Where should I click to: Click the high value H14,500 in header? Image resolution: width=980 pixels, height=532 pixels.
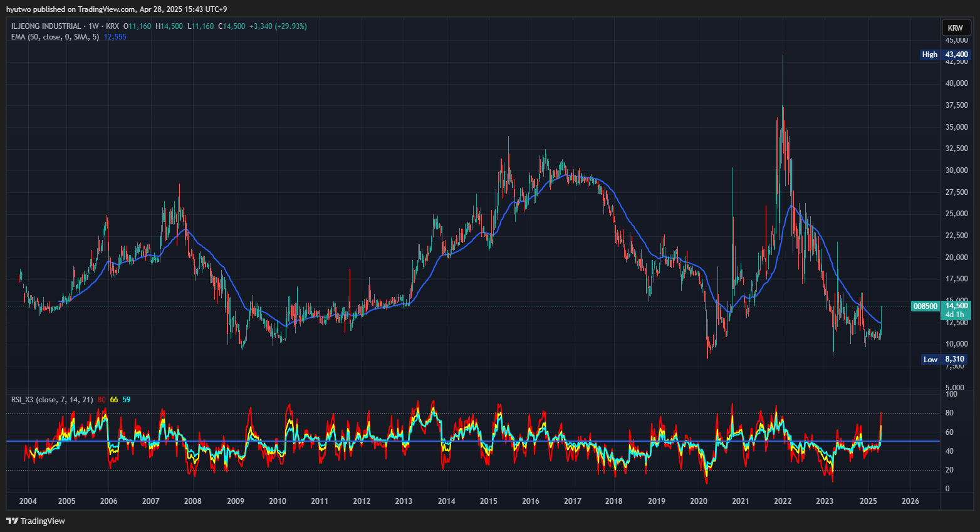coord(169,26)
